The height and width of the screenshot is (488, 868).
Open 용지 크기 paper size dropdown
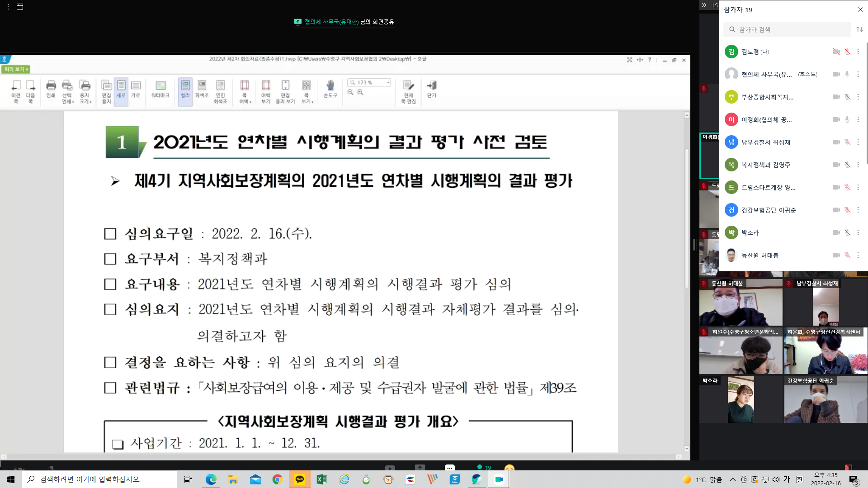85,92
